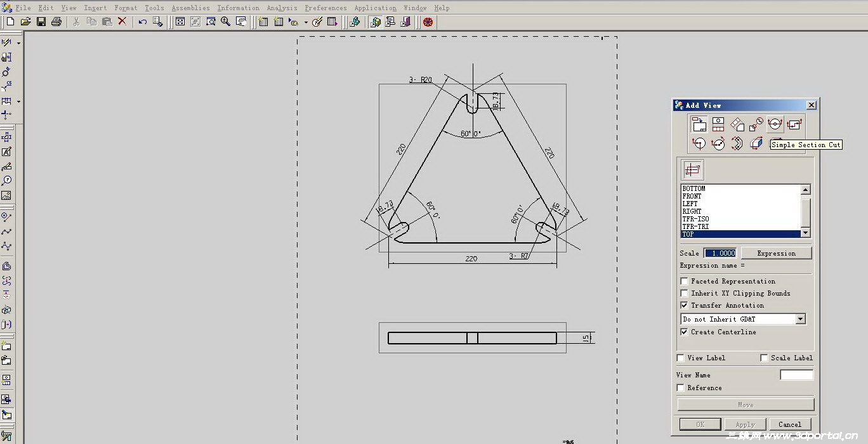Screen dimensions: 868x444
Task: Click view list scroll down arrow
Action: click(x=805, y=233)
